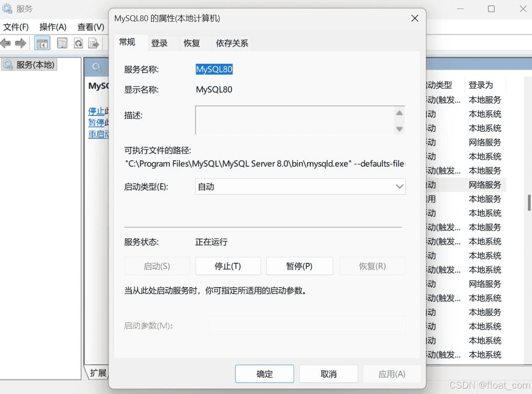Click the search icon in Services header
The image size is (532, 394).
point(96,67)
